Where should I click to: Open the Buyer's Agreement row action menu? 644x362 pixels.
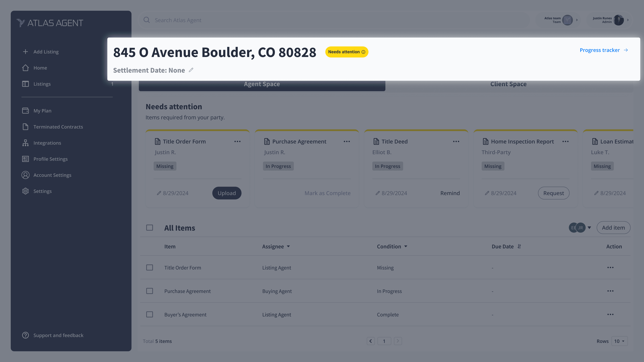pyautogui.click(x=610, y=315)
